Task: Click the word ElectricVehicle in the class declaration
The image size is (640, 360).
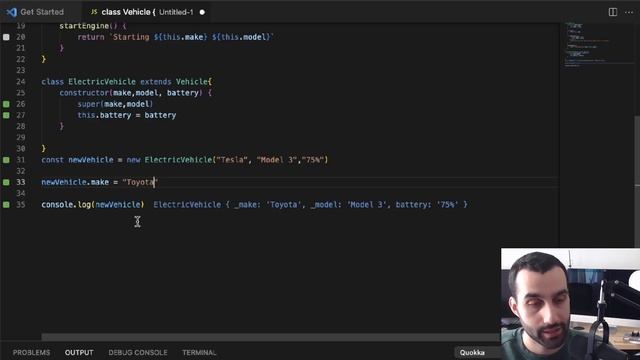Action: tap(102, 82)
